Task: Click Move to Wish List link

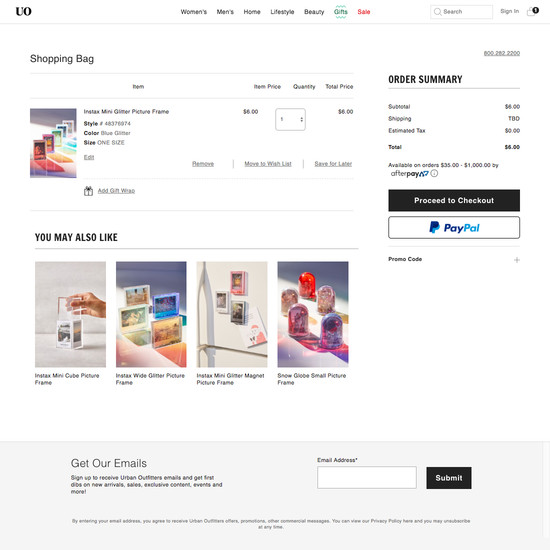Action: coord(268,164)
